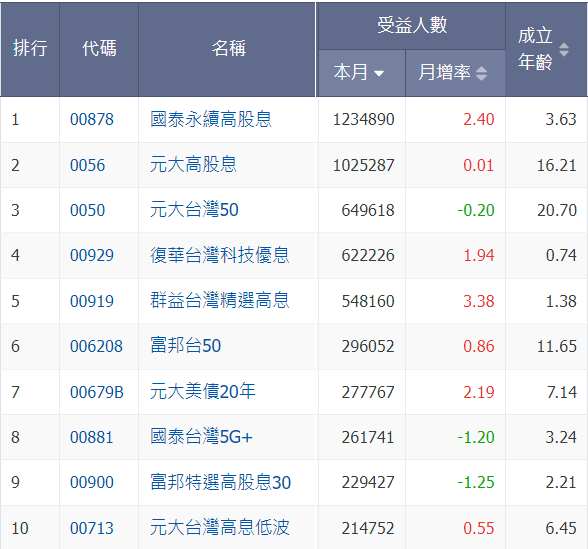Click the 月增率 sort arrows icon
Viewport: 588px width, 549px height.
[x=482, y=73]
